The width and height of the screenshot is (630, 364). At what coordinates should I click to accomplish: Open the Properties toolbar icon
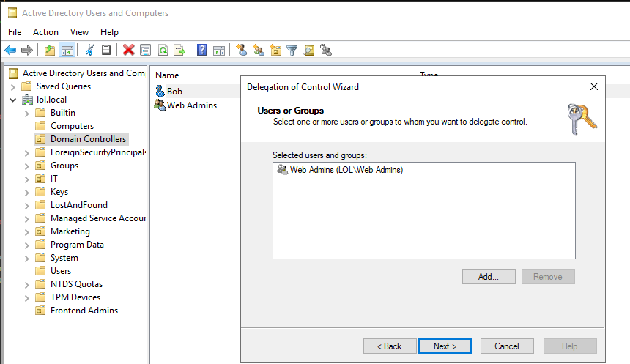click(146, 51)
